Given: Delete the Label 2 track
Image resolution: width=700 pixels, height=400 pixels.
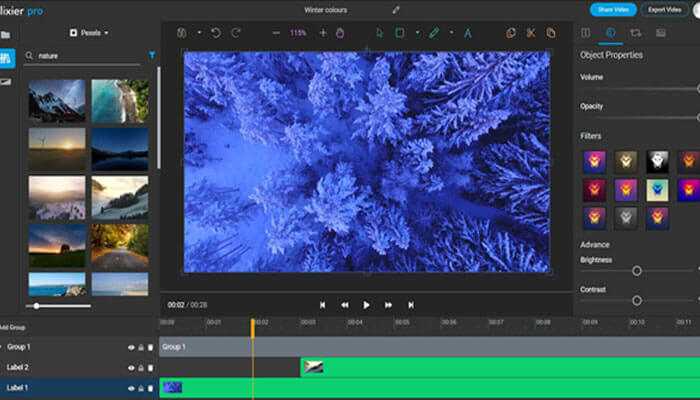Looking at the screenshot, I should coord(150,368).
